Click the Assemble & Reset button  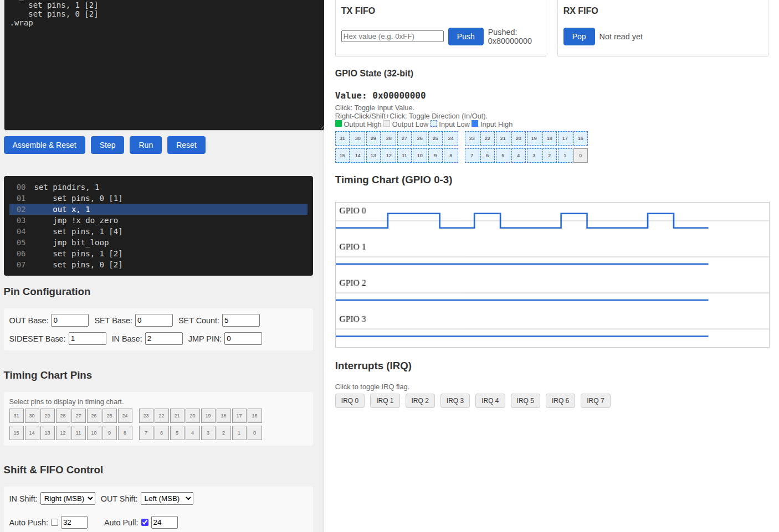(44, 145)
